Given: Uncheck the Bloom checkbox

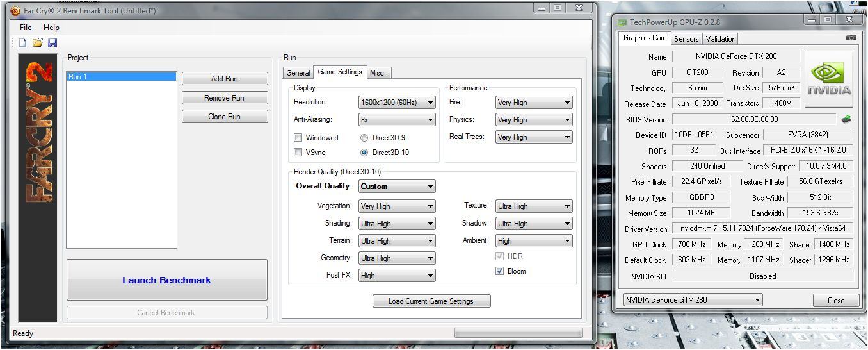Looking at the screenshot, I should pos(500,271).
